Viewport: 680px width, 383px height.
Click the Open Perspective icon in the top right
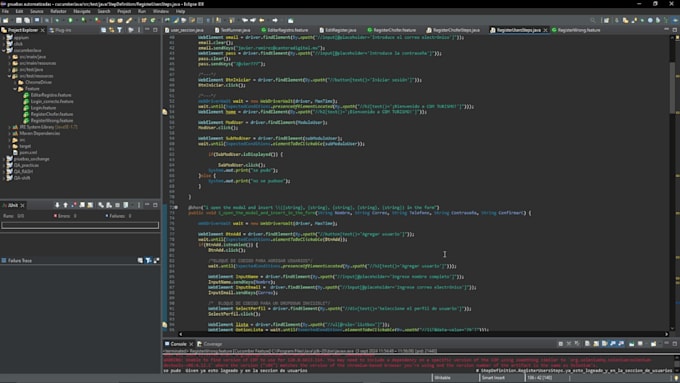606,20
